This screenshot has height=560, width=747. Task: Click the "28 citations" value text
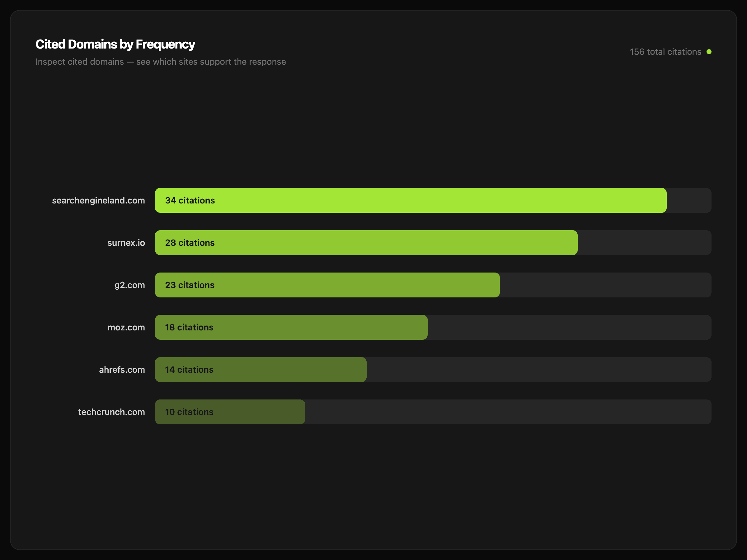(190, 243)
